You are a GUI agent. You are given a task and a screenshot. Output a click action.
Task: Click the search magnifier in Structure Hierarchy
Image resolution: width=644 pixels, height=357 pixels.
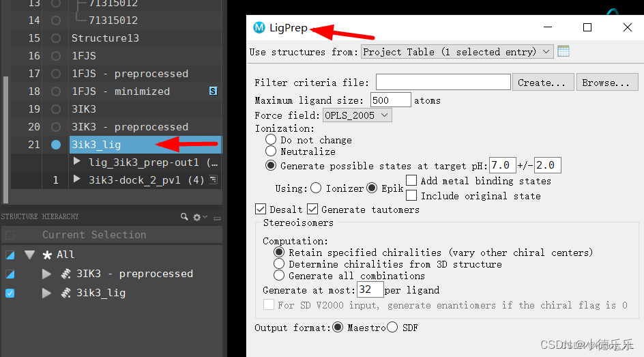184,216
